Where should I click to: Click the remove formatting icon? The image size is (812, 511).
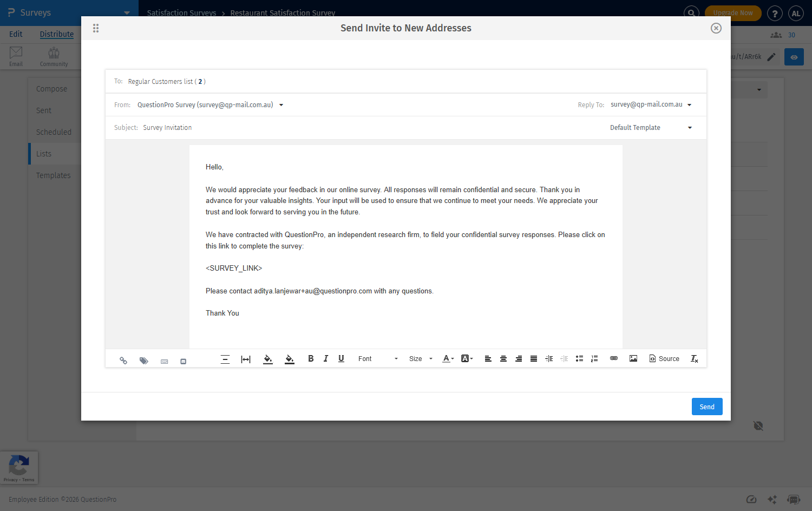[x=694, y=358]
